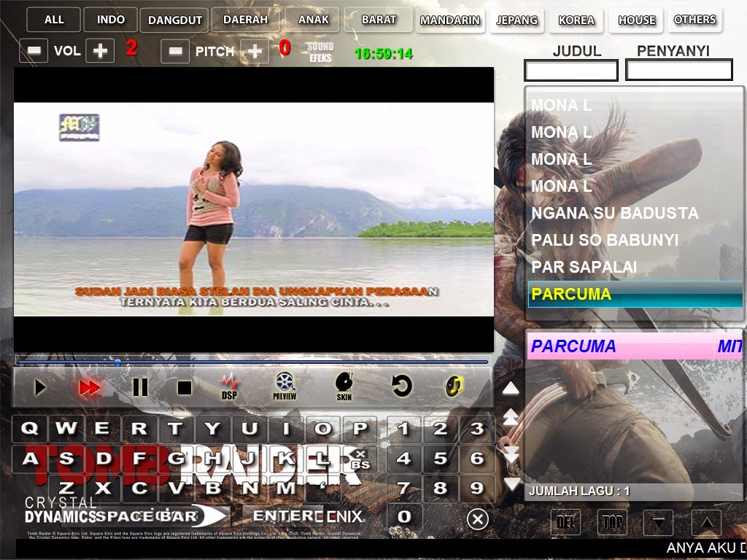Image resolution: width=747 pixels, height=560 pixels.
Task: Select the KOREA category tab
Action: [576, 20]
